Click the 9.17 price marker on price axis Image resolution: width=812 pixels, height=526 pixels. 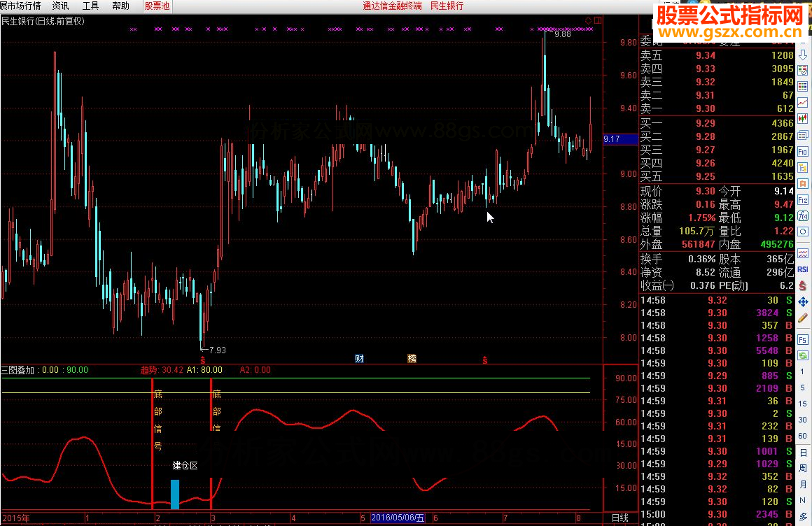click(x=620, y=139)
